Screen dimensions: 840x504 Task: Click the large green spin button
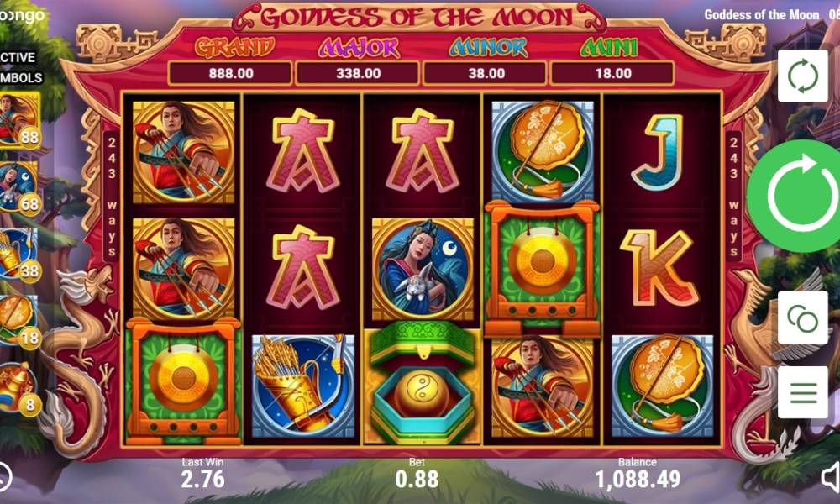(x=796, y=196)
